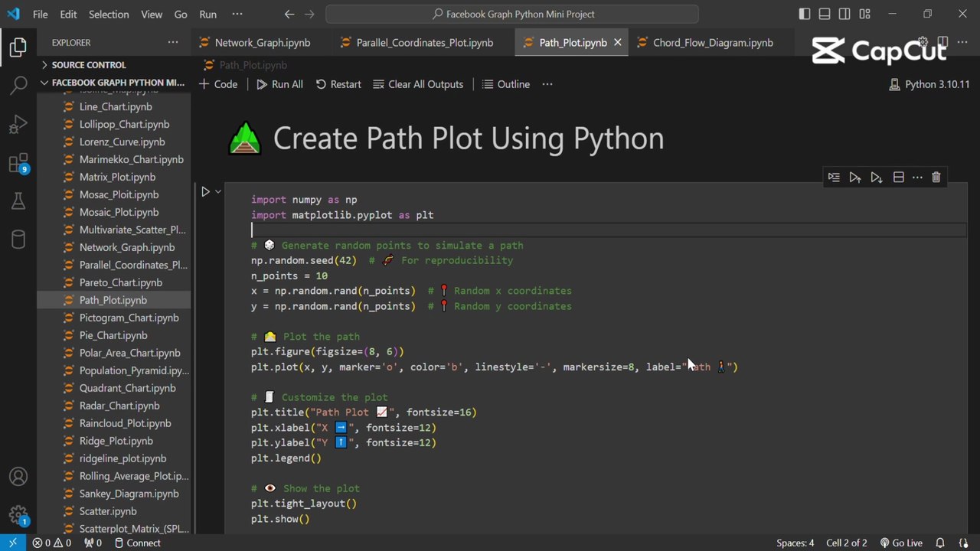The width and height of the screenshot is (980, 551).
Task: Open the File menu
Action: [41, 14]
